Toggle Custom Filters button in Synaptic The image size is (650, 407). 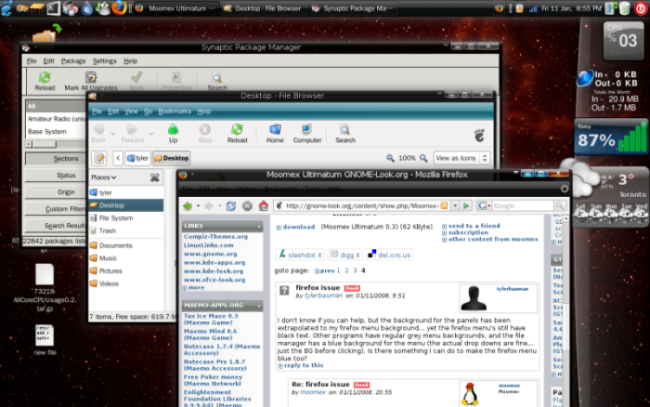(56, 209)
